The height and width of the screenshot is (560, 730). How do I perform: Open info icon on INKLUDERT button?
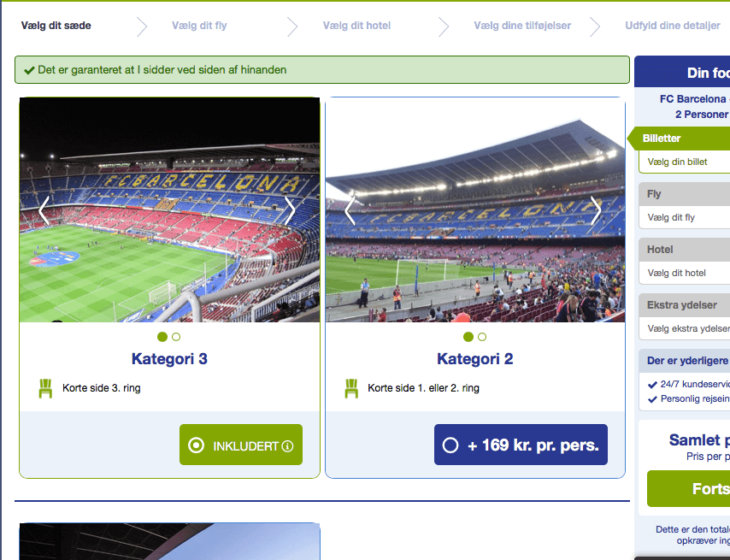pyautogui.click(x=288, y=446)
